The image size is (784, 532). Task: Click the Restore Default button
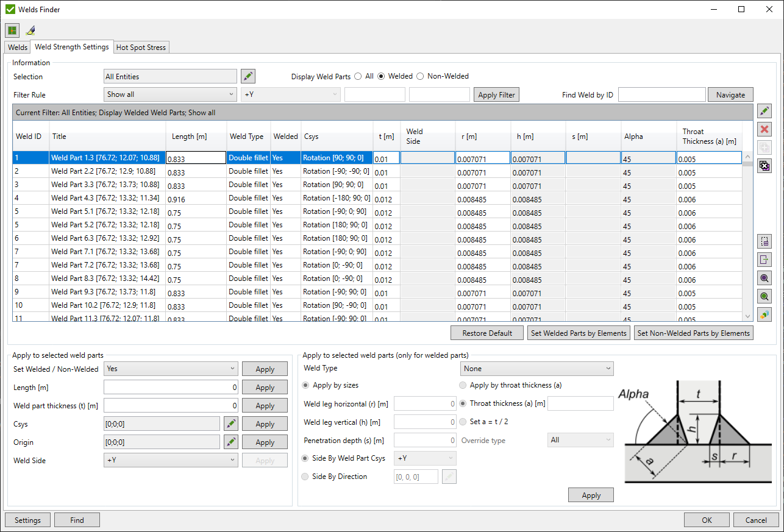(x=486, y=333)
